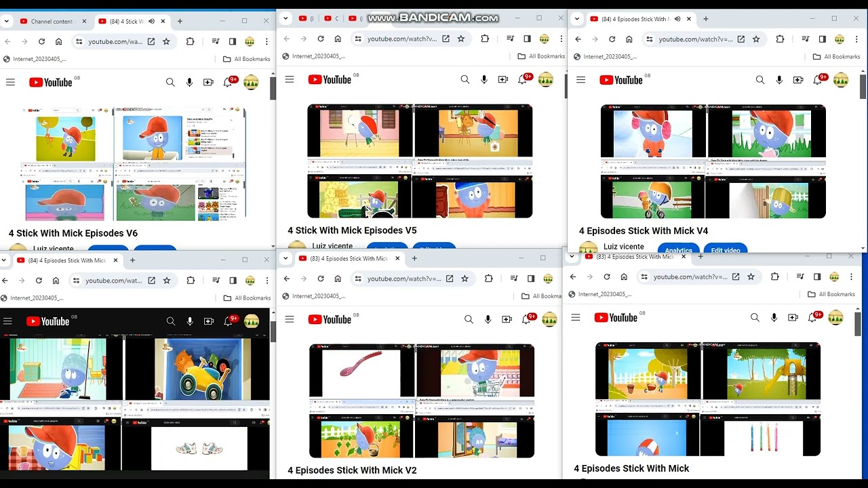This screenshot has width=868, height=488.
Task: Expand tab search chevron in the V6 window
Action: coord(7,21)
